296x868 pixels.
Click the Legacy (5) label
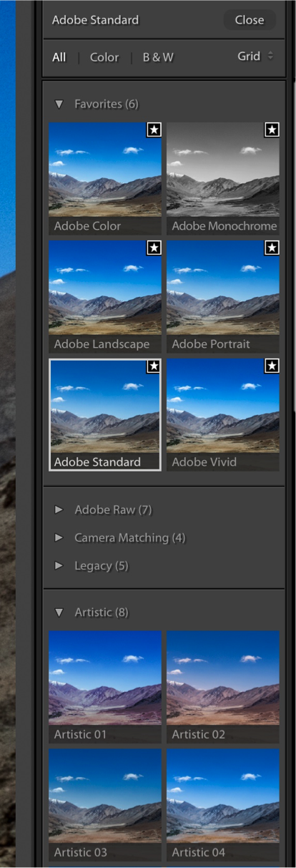click(x=102, y=566)
